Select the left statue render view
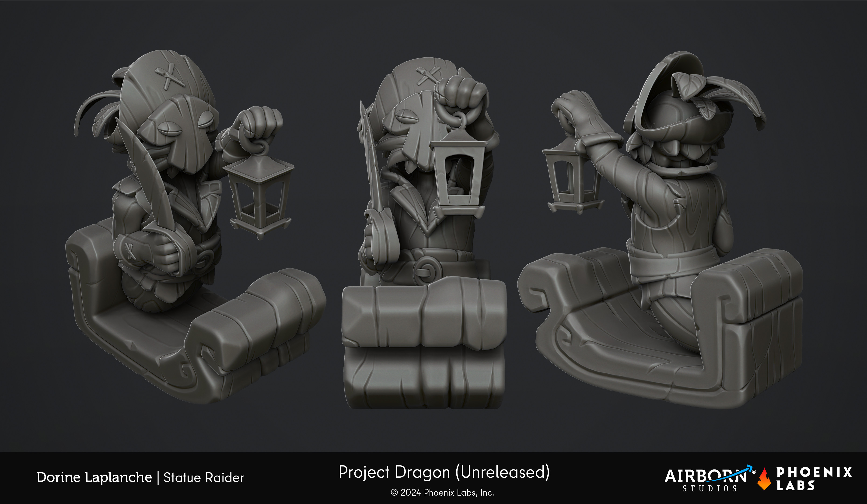The image size is (867, 504). (x=196, y=227)
